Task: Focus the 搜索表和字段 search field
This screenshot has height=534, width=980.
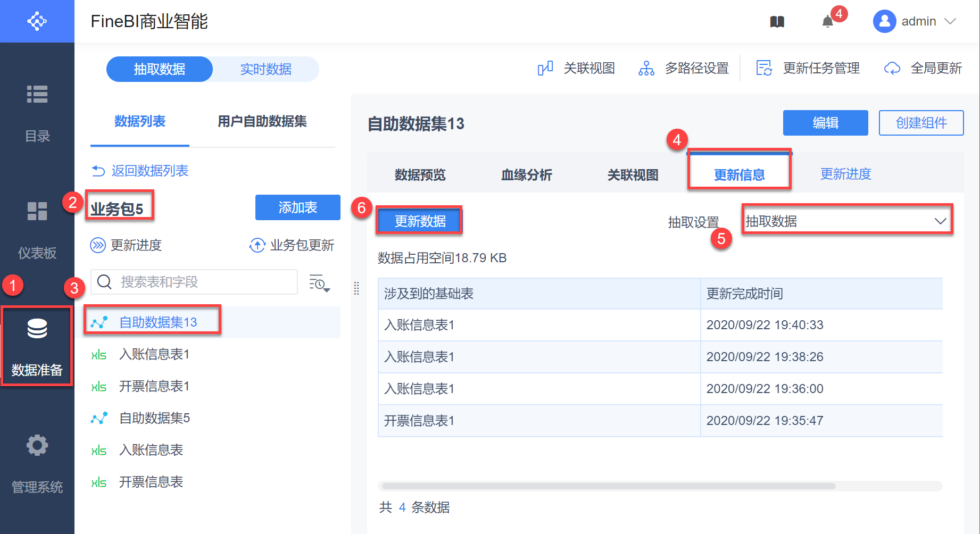Action: (202, 282)
